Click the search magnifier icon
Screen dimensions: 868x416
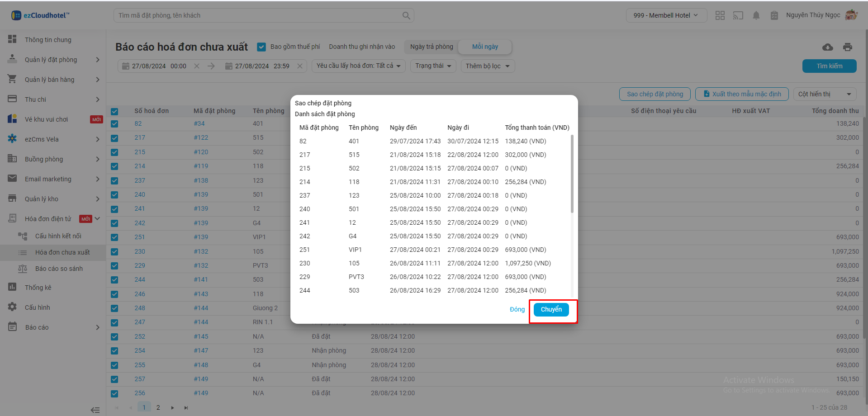pos(406,15)
